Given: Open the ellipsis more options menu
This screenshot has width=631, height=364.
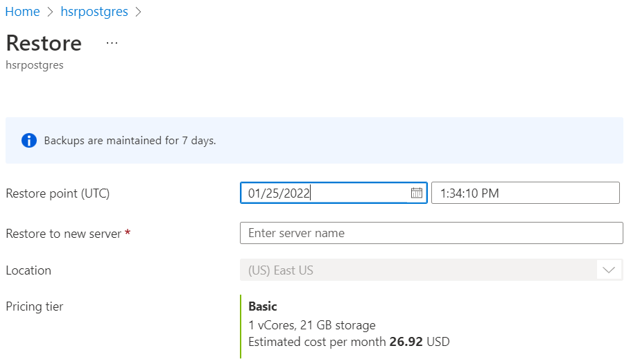Looking at the screenshot, I should (112, 43).
